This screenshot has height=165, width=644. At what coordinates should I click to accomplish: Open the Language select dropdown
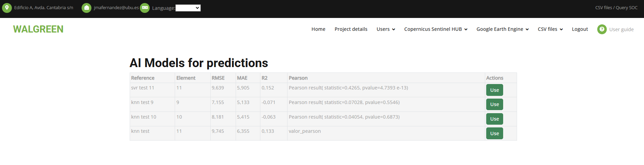tap(188, 8)
